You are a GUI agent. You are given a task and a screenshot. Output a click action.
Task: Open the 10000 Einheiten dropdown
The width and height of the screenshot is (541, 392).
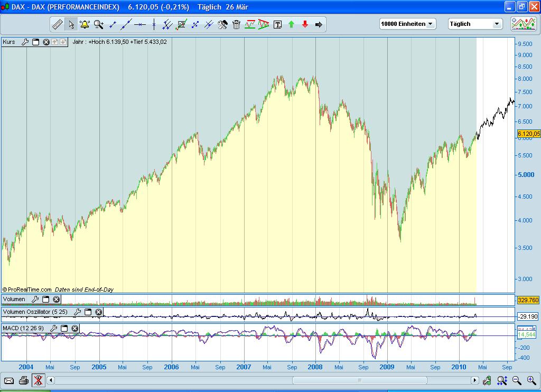point(407,24)
